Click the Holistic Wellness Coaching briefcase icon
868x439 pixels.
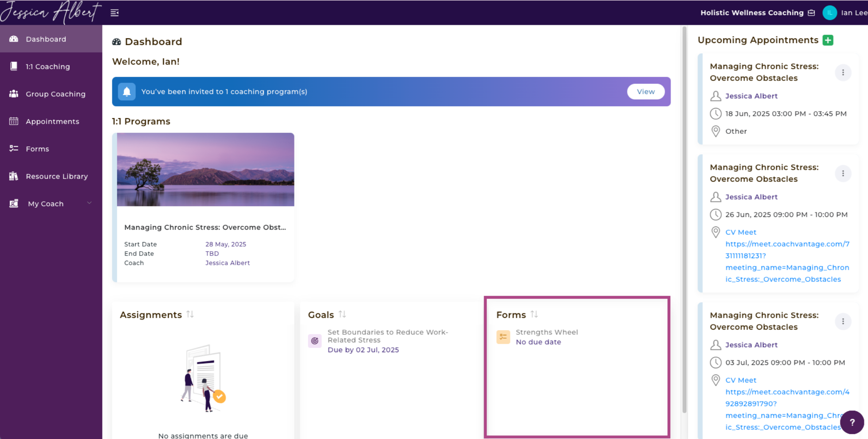pyautogui.click(x=811, y=13)
